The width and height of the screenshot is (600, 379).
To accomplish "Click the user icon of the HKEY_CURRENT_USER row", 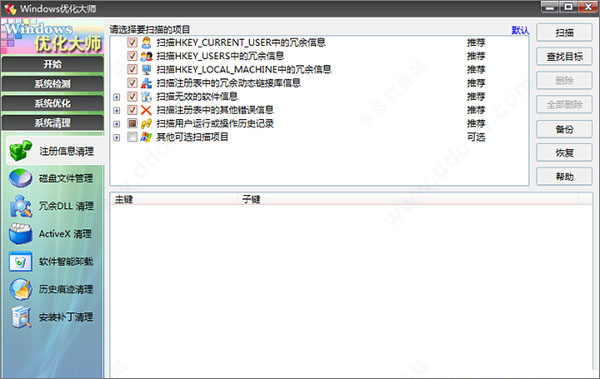I will click(x=146, y=42).
